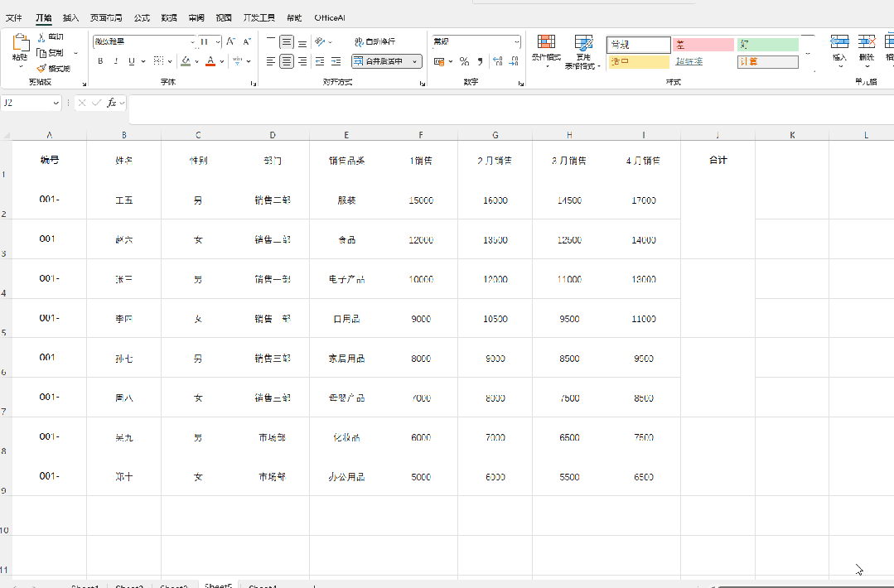Click the increase decimal icon

pyautogui.click(x=498, y=61)
